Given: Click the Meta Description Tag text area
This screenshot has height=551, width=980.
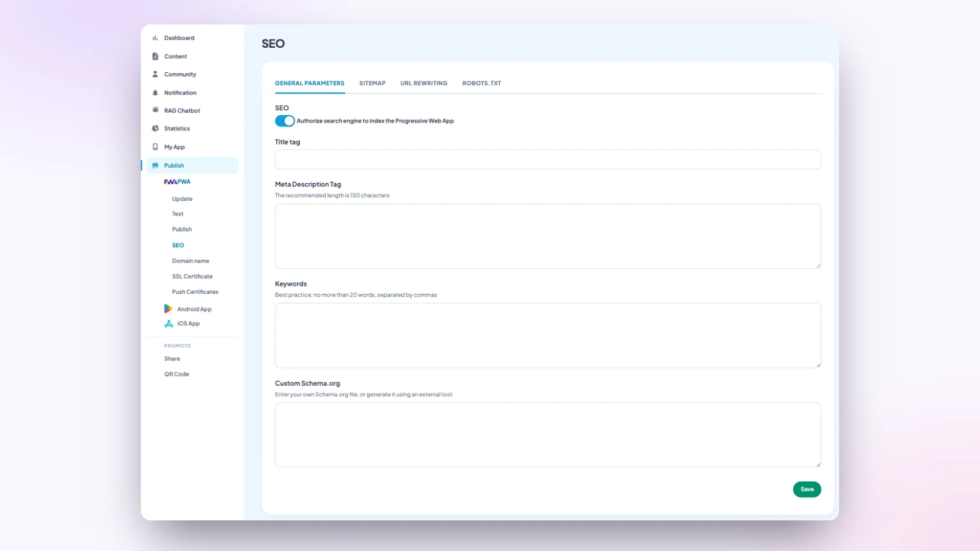Looking at the screenshot, I should coord(548,236).
